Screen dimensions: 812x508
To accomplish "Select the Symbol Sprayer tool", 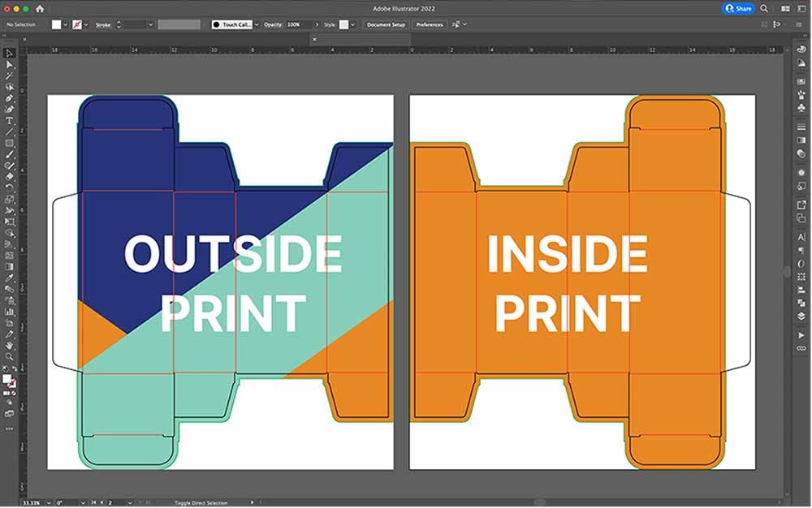I will [9, 300].
